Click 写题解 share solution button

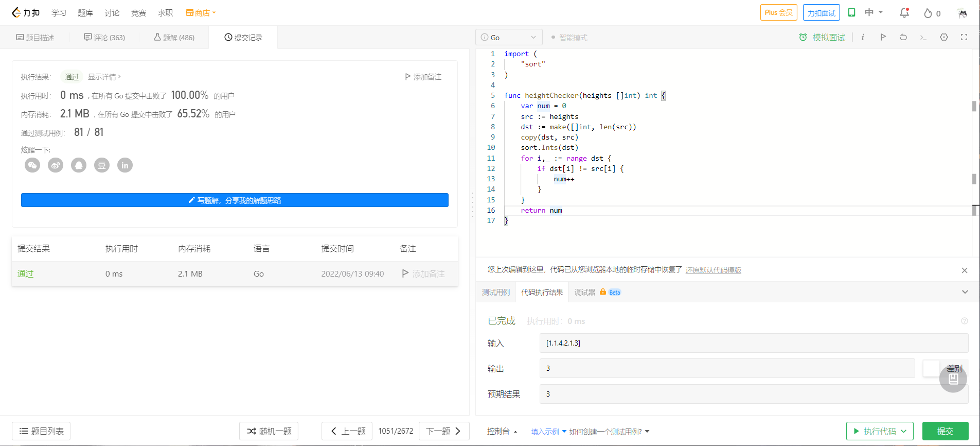point(235,200)
